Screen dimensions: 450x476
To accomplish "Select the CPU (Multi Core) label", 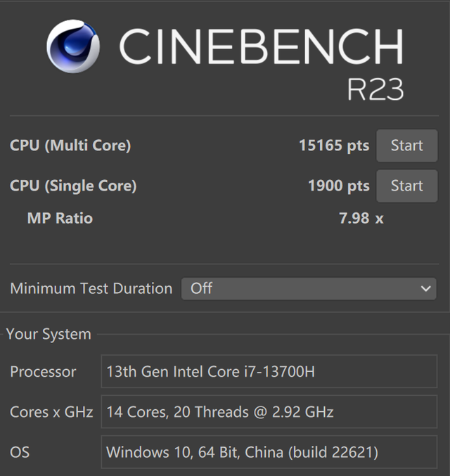I will (70, 146).
